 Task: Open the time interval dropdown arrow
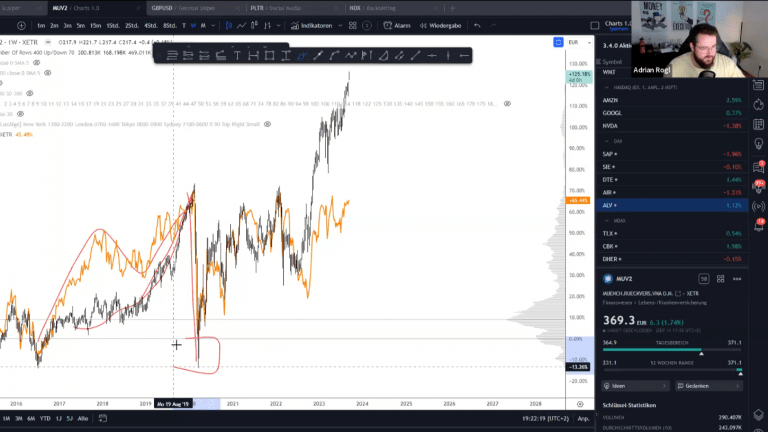(213, 25)
